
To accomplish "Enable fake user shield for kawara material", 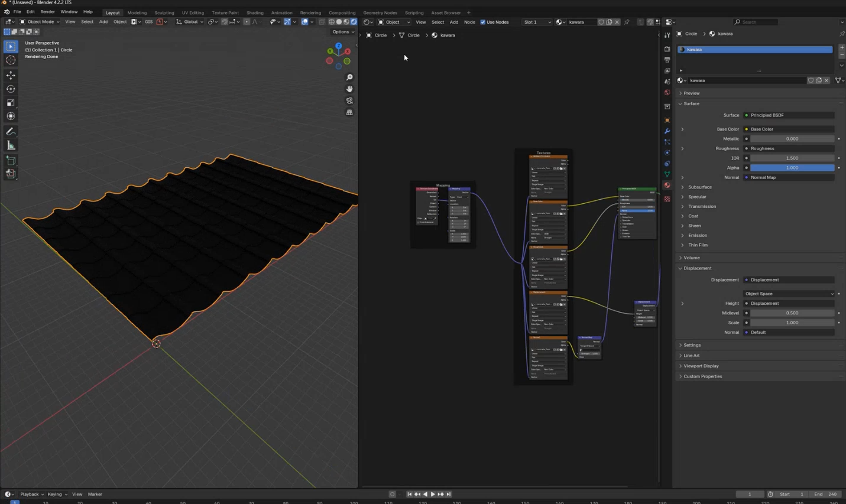I will coord(601,22).
